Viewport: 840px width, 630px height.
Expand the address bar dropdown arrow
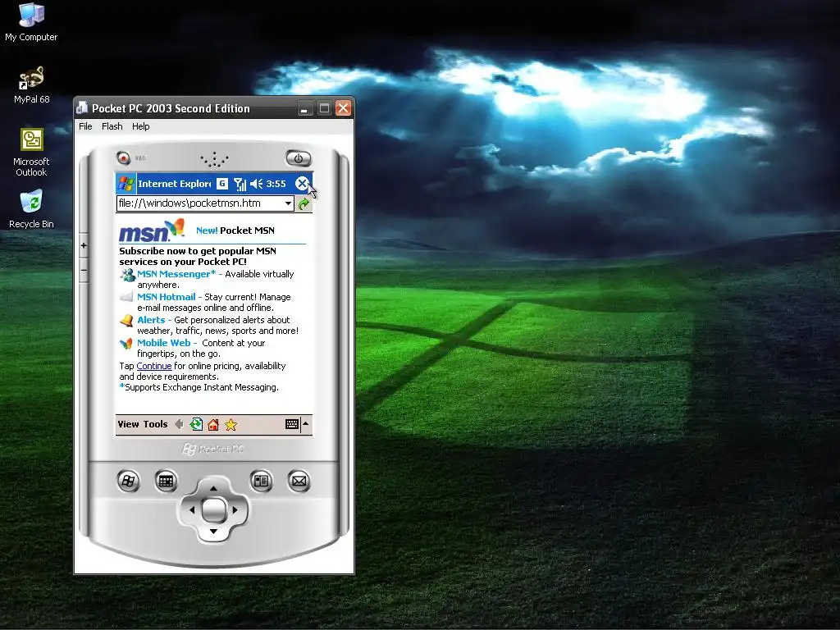tap(288, 203)
